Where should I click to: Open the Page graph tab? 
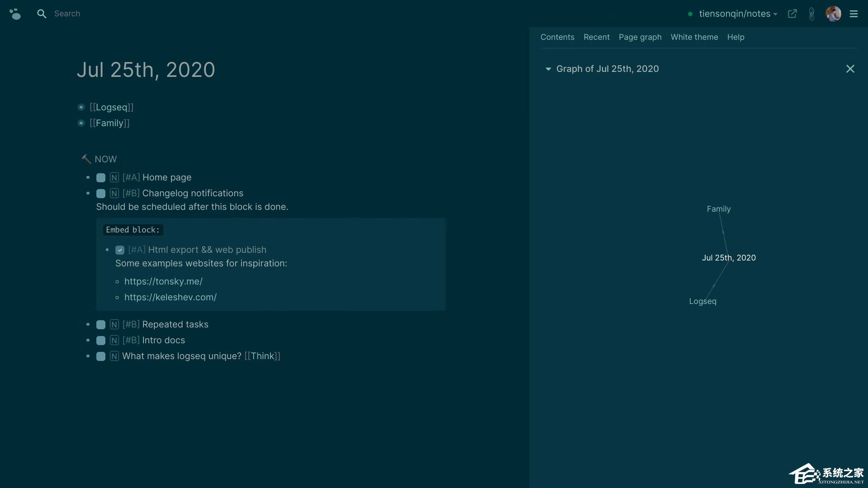pyautogui.click(x=640, y=37)
